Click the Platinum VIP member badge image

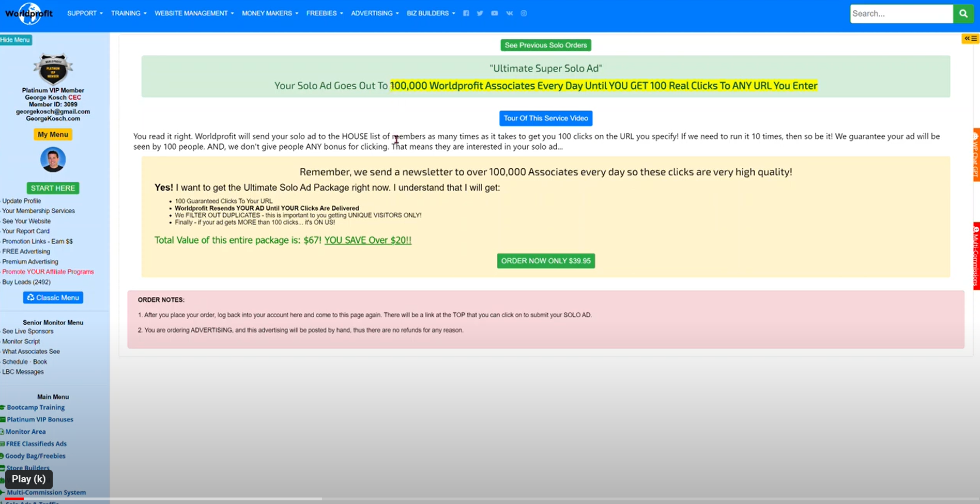(53, 69)
